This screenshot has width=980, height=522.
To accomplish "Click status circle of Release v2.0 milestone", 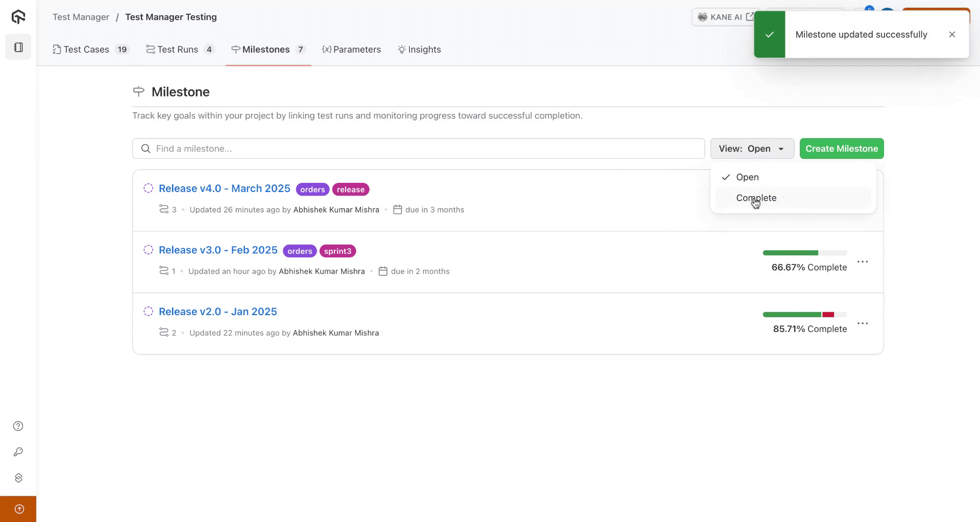I will pos(148,312).
